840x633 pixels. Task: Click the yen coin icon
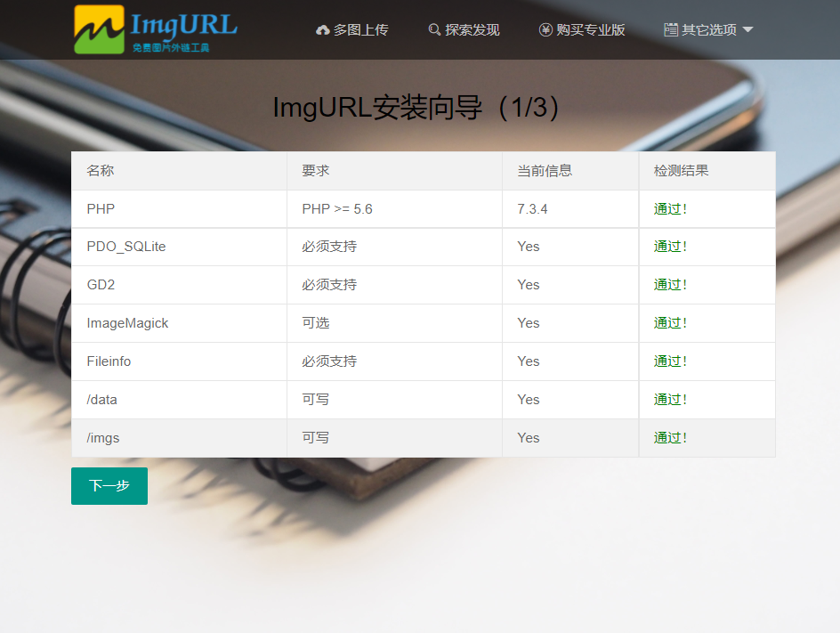click(x=545, y=30)
